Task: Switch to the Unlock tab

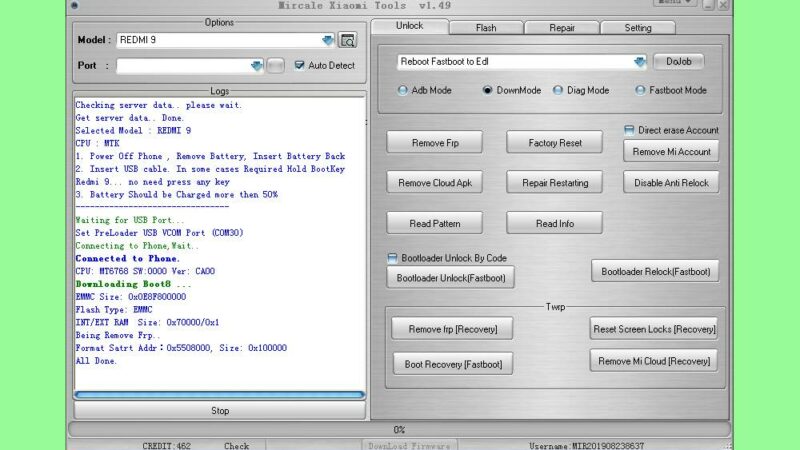Action: point(410,26)
